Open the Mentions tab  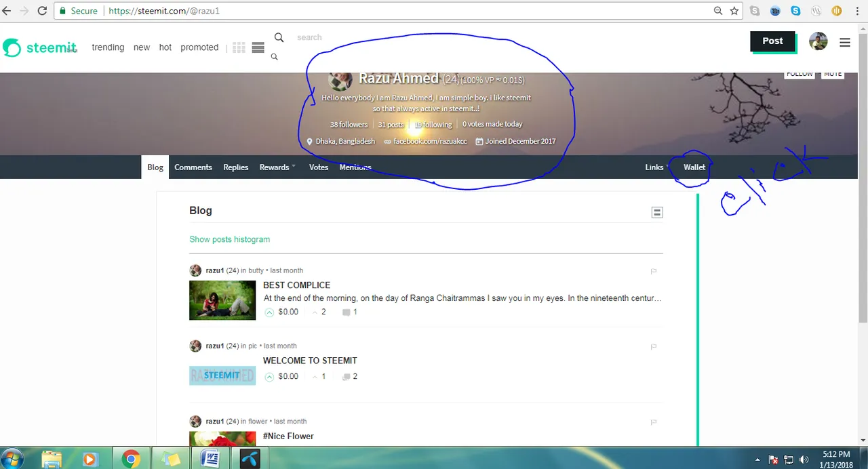(355, 167)
